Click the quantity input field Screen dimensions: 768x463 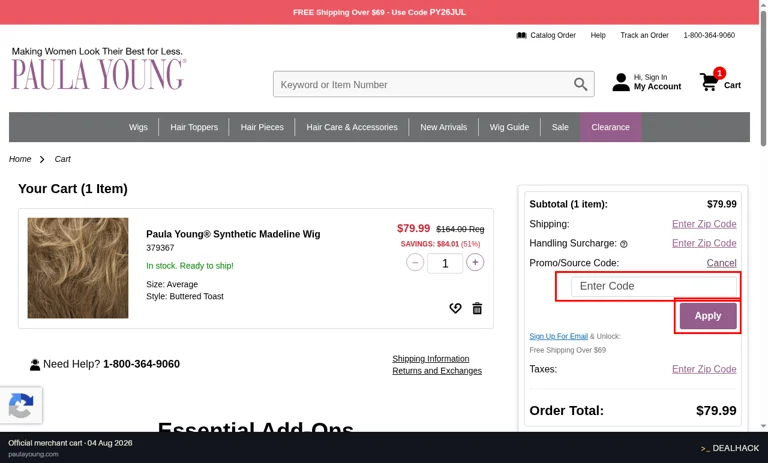click(x=445, y=264)
